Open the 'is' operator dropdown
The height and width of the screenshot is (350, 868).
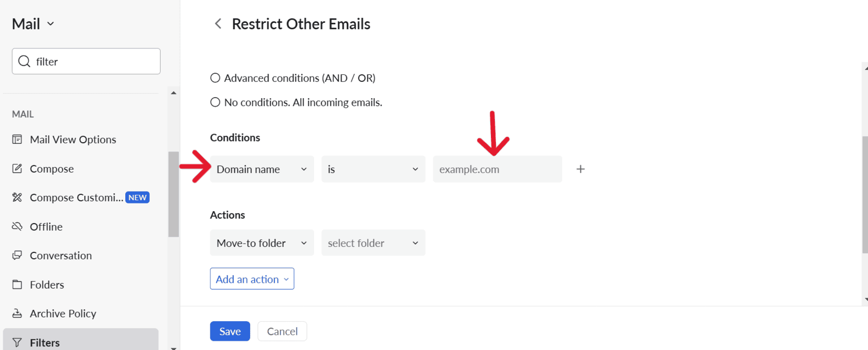373,169
